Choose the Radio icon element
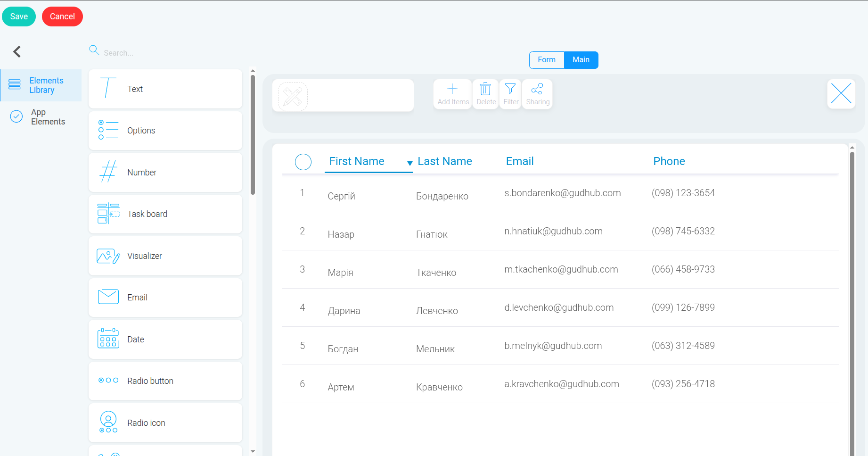Screen dimensions: 868x456 click(x=165, y=423)
